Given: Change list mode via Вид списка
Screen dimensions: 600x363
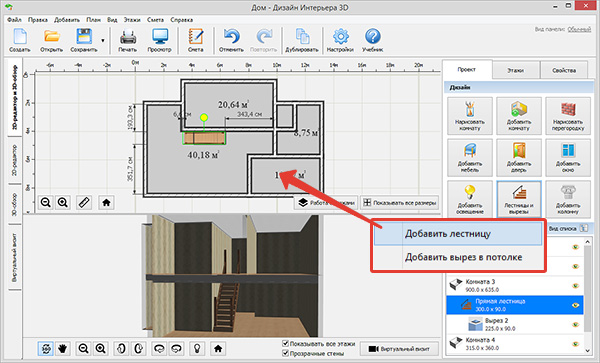Looking at the screenshot, I should coord(568,228).
